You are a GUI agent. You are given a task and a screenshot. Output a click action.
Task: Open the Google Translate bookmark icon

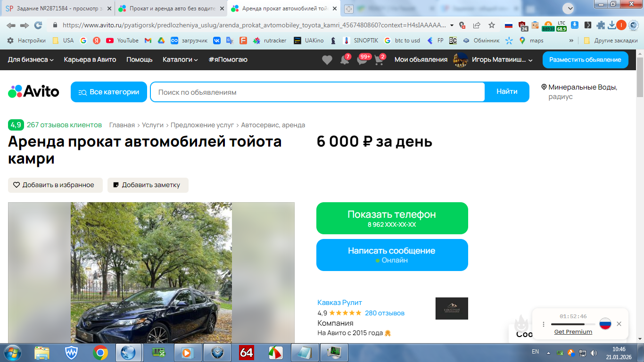[x=230, y=41]
